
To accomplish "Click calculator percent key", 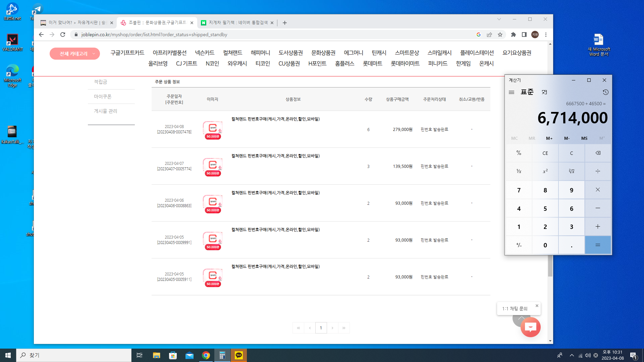I will 519,153.
